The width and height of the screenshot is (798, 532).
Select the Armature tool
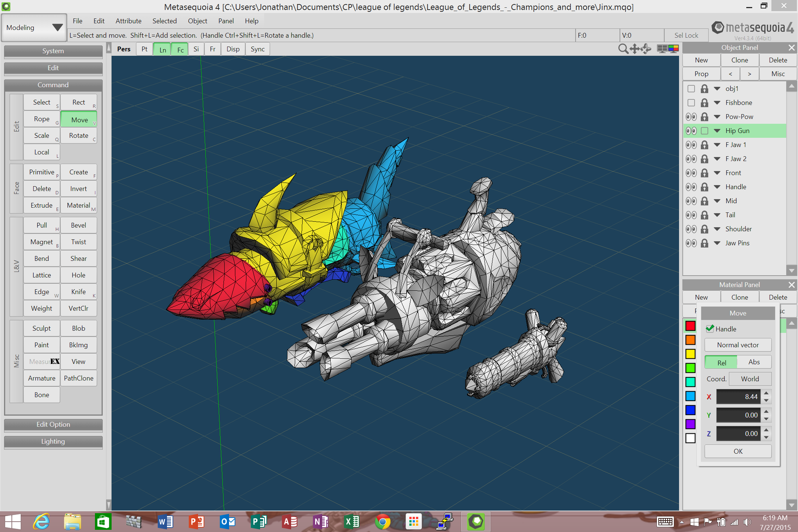tap(42, 378)
